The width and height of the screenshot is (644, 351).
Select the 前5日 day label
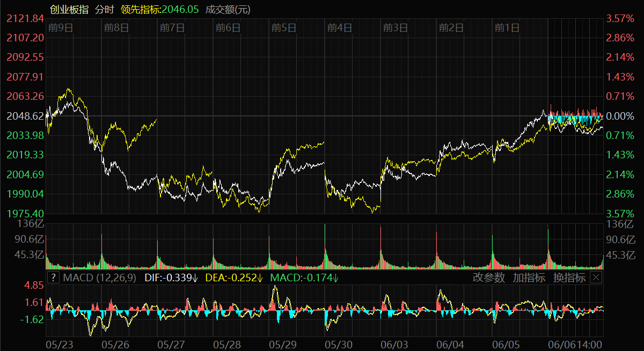coord(284,27)
